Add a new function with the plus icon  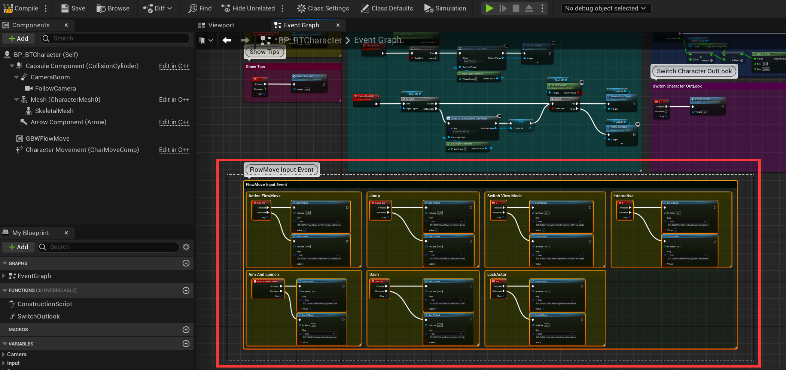pyautogui.click(x=186, y=290)
